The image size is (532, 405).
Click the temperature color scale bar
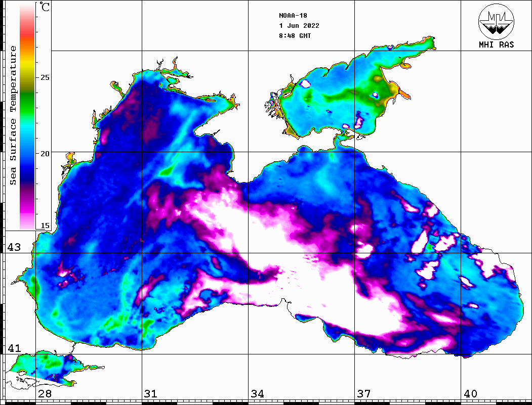[x=27, y=116]
